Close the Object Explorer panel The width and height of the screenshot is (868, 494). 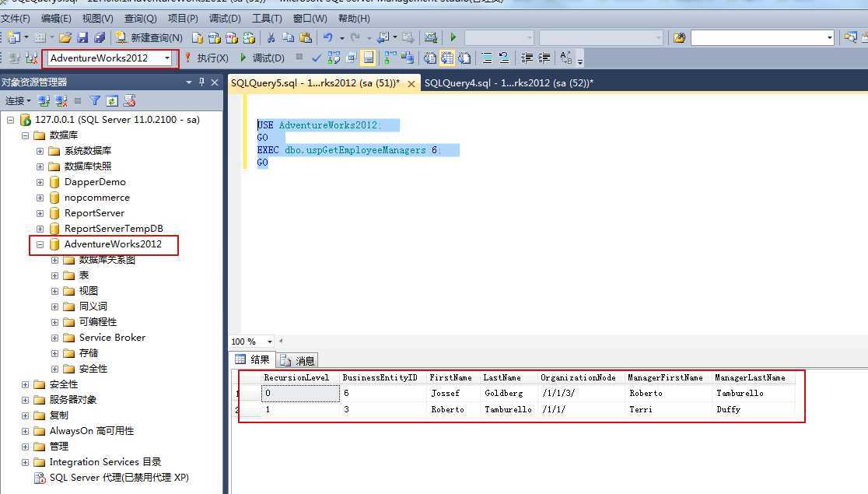[215, 82]
